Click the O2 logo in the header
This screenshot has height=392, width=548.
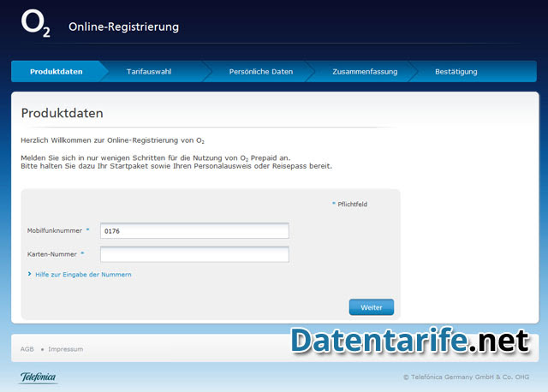click(x=36, y=23)
